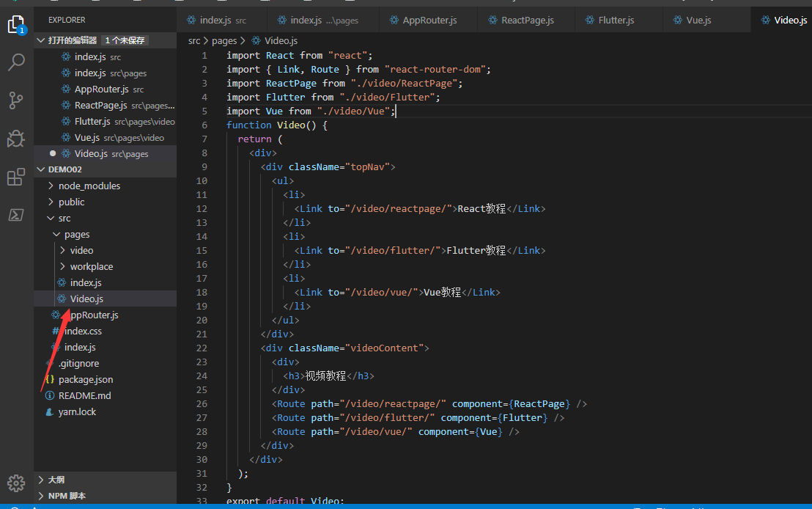Open Run and Debug view icon
Screen dimensions: 812x509
tap(16, 139)
